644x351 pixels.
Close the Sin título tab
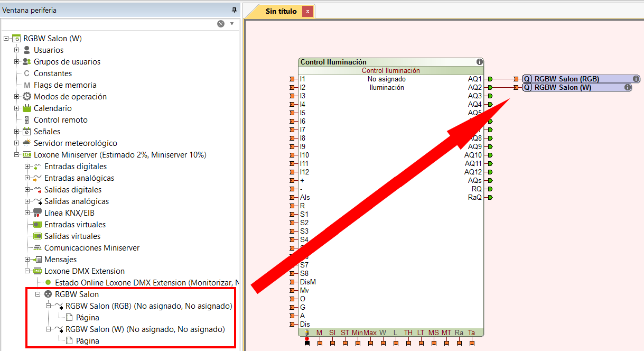click(x=307, y=11)
